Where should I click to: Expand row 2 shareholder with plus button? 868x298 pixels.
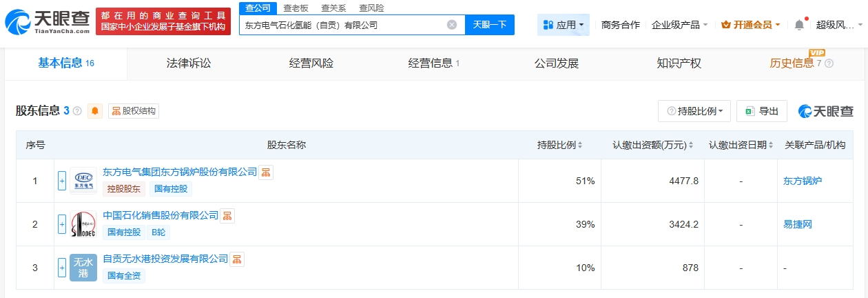tap(62, 224)
